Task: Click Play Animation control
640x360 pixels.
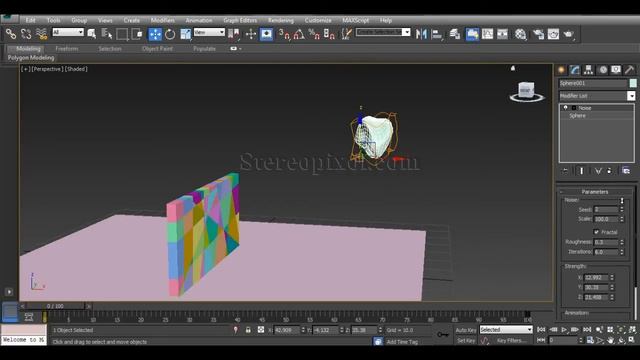Action: coord(564,329)
